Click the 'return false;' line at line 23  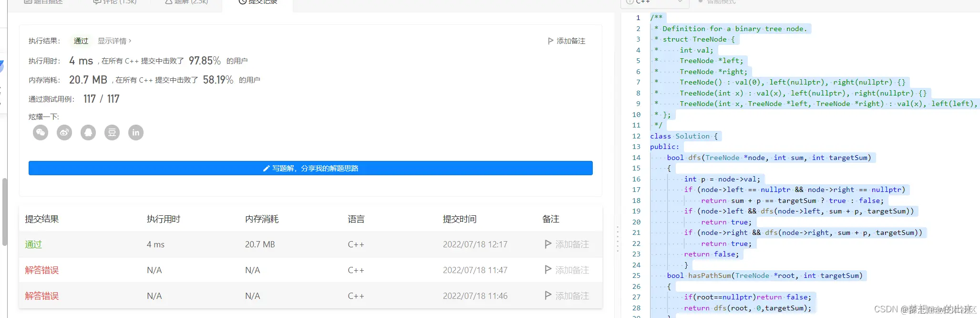712,254
